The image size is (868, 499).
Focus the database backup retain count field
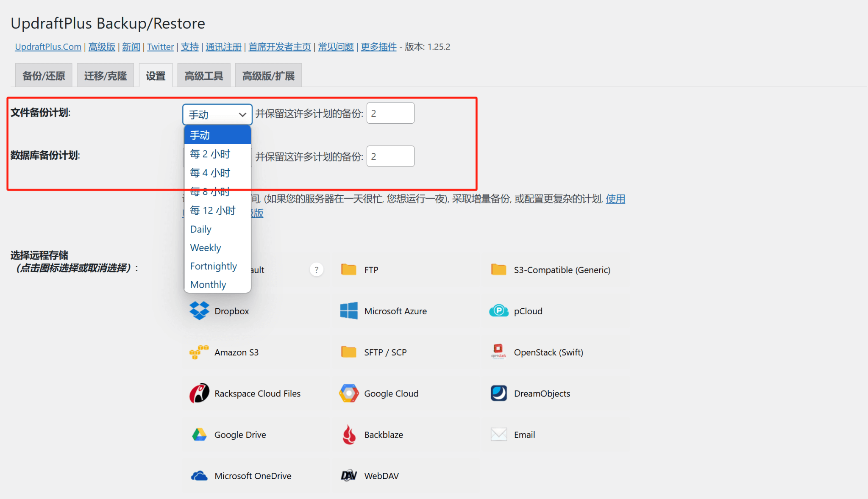pos(390,156)
